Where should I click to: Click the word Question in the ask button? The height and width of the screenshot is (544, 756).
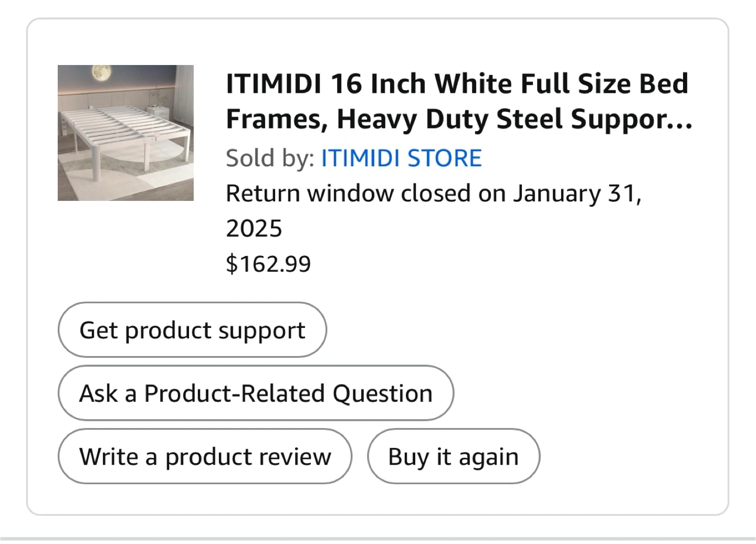point(382,393)
